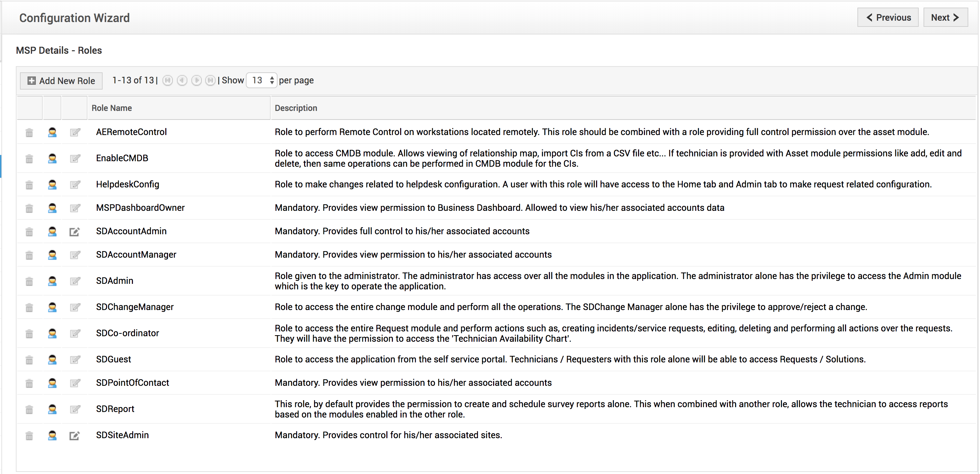This screenshot has width=980, height=474.
Task: Click the Description column header
Action: 295,108
